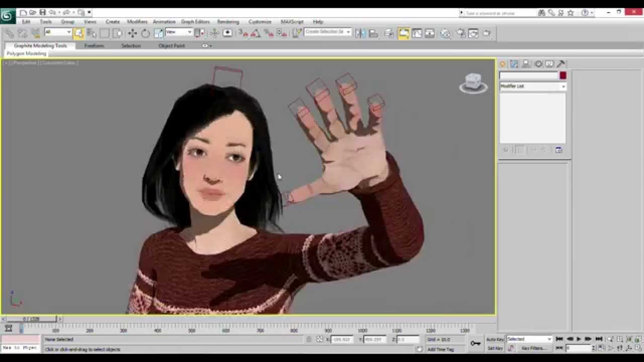Expand the Create Selection Set dropdown

click(x=348, y=32)
